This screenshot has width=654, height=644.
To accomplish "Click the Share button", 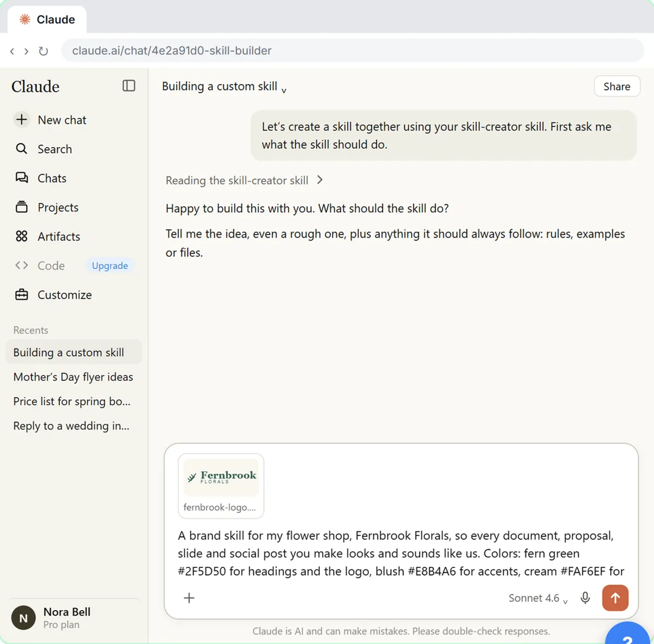I will coord(617,87).
